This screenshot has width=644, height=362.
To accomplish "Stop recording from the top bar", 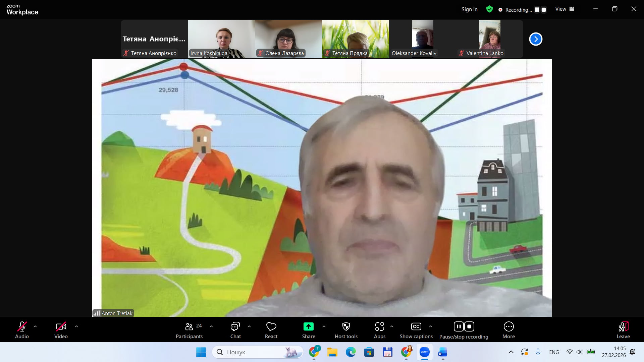I will click(x=544, y=10).
